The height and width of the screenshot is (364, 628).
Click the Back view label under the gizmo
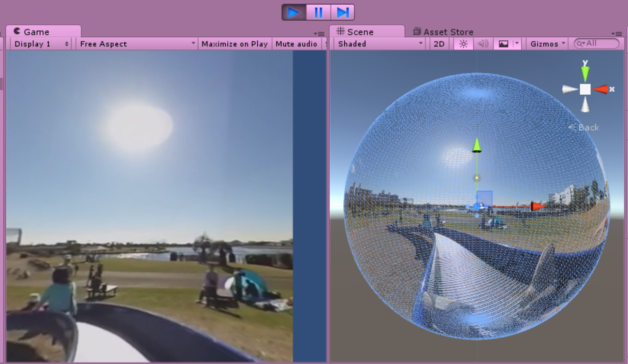(584, 128)
